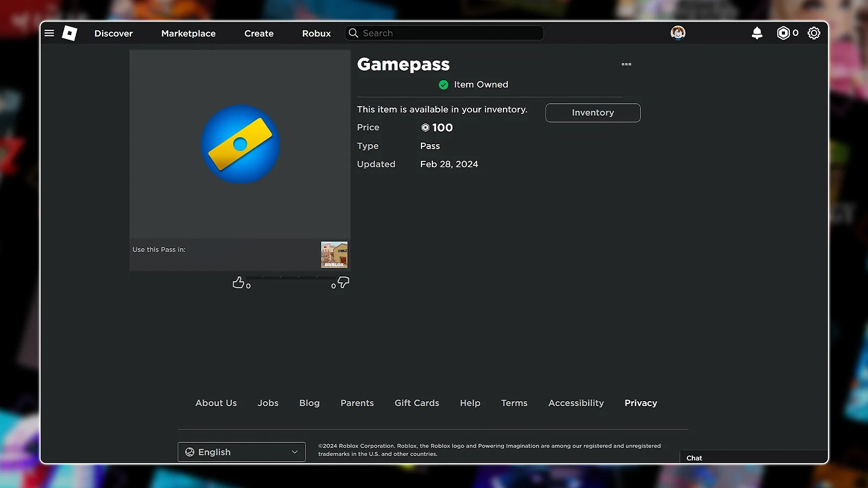Open the hamburger navigation menu
Viewport: 868px width, 488px height.
[49, 33]
